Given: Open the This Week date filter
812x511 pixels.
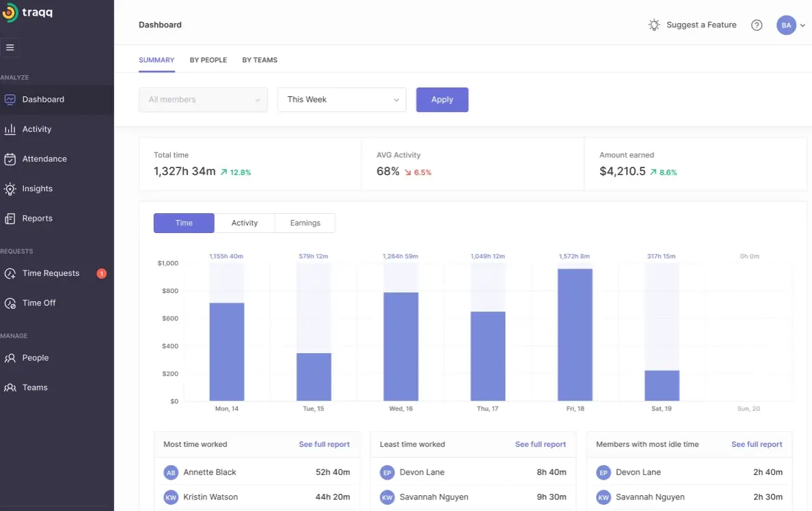Looking at the screenshot, I should 341,100.
